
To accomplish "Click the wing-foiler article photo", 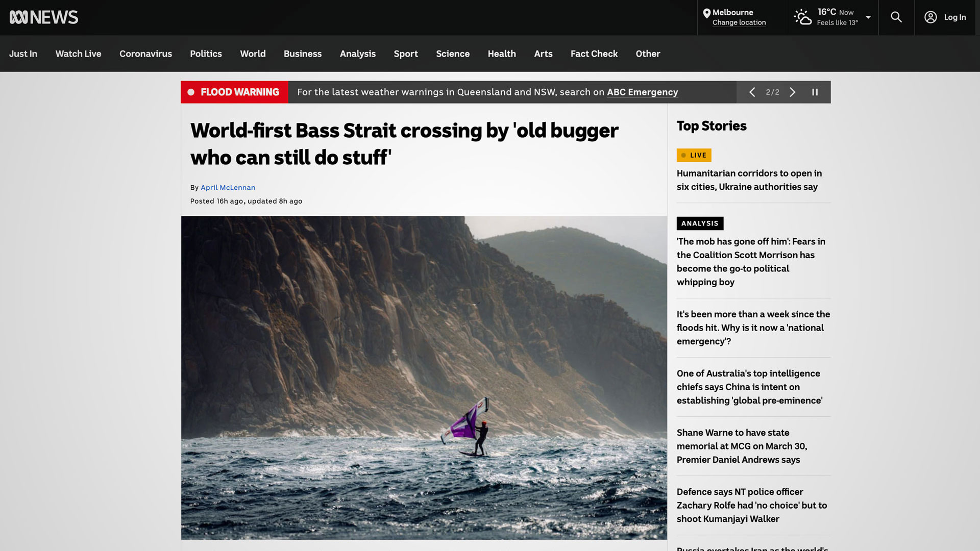I will (424, 378).
